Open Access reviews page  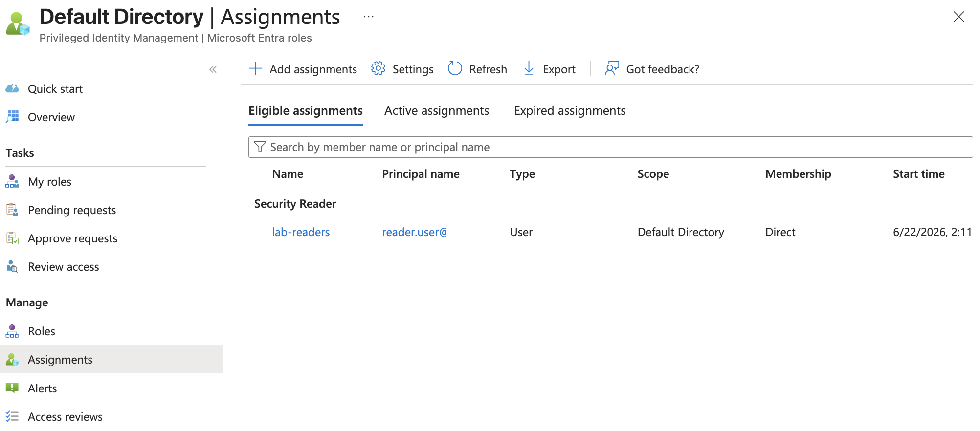[66, 416]
